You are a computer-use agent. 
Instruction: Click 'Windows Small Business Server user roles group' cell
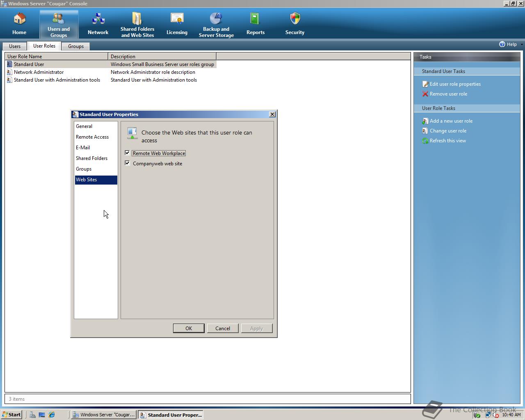tap(162, 64)
